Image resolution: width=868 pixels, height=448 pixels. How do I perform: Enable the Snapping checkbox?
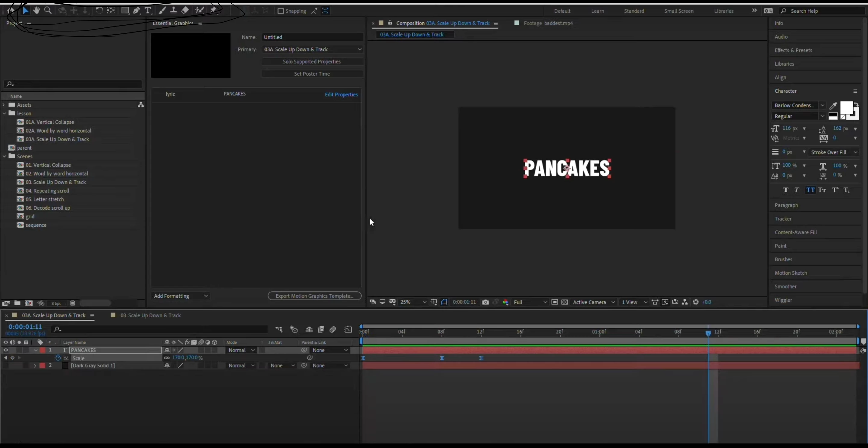pyautogui.click(x=280, y=11)
